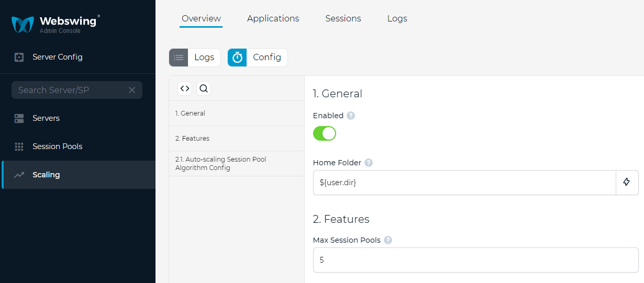This screenshot has width=644, height=283.
Task: Click the Max Session Pools input field
Action: pos(476,260)
